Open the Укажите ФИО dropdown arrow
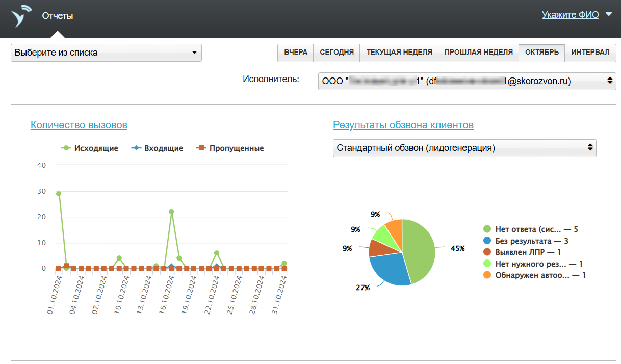Image resolution: width=621 pixels, height=364 pixels. click(x=608, y=15)
